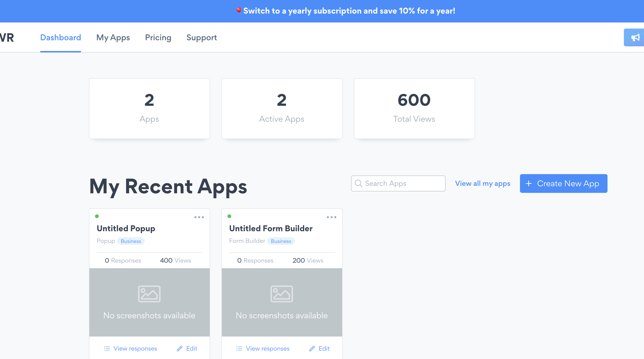Open the Pricing tab
Image resolution: width=644 pixels, height=359 pixels.
[158, 37]
